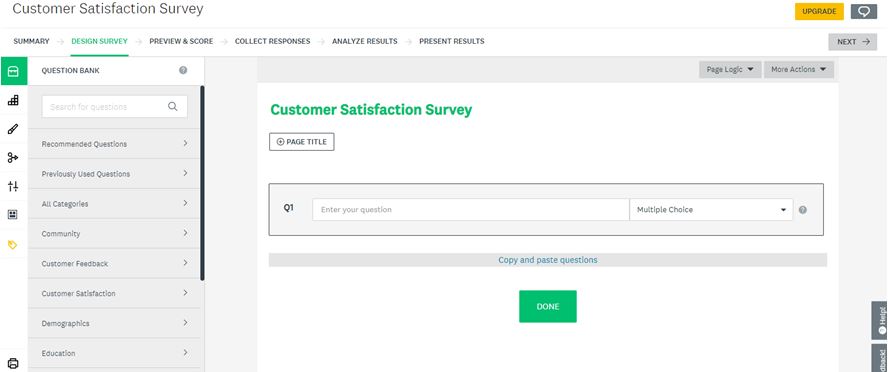
Task: Open the Logic branching sidebar icon
Action: (x=13, y=157)
